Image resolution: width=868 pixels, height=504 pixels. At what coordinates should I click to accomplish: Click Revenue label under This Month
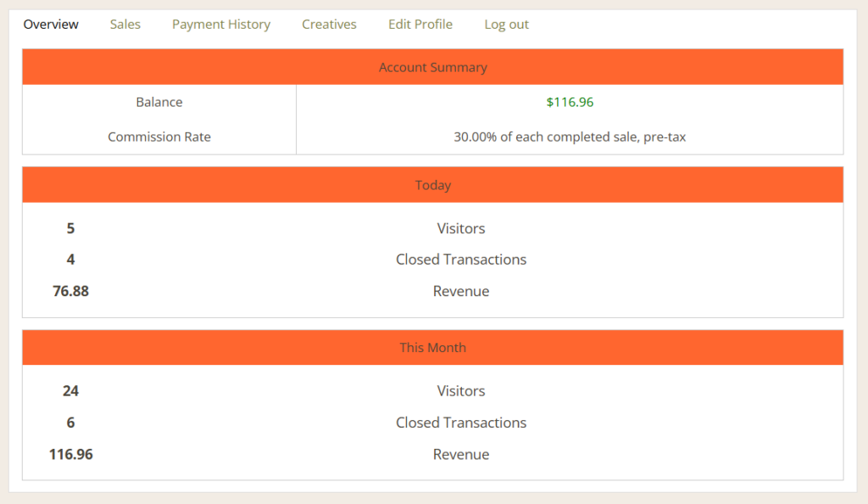(x=461, y=455)
